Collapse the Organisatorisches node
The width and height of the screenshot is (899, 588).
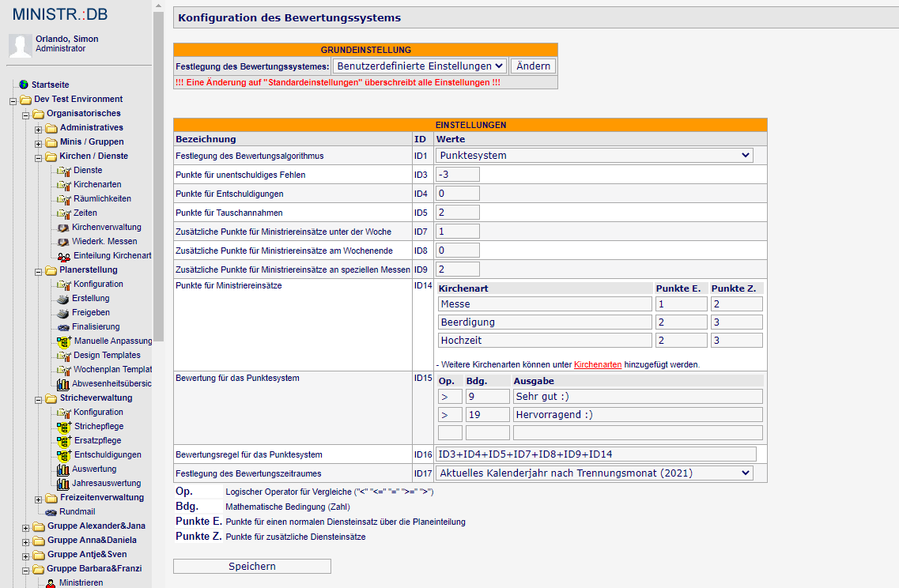pos(26,115)
